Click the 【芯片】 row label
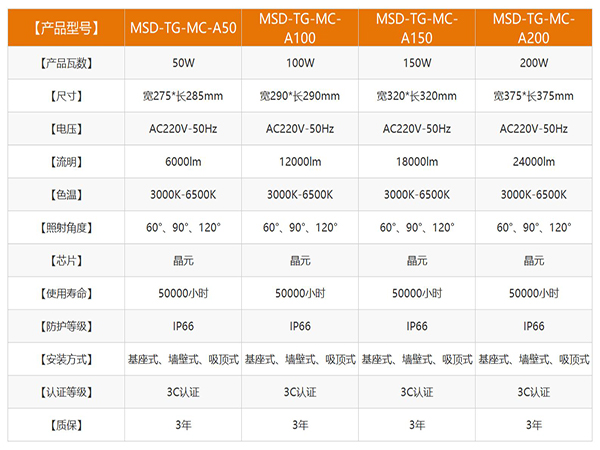 coord(66,261)
